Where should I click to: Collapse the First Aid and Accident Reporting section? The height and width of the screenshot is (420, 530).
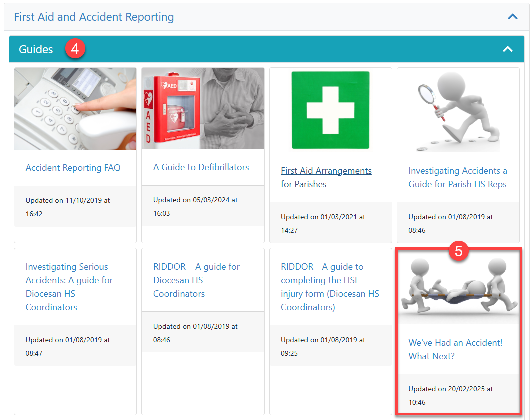512,17
